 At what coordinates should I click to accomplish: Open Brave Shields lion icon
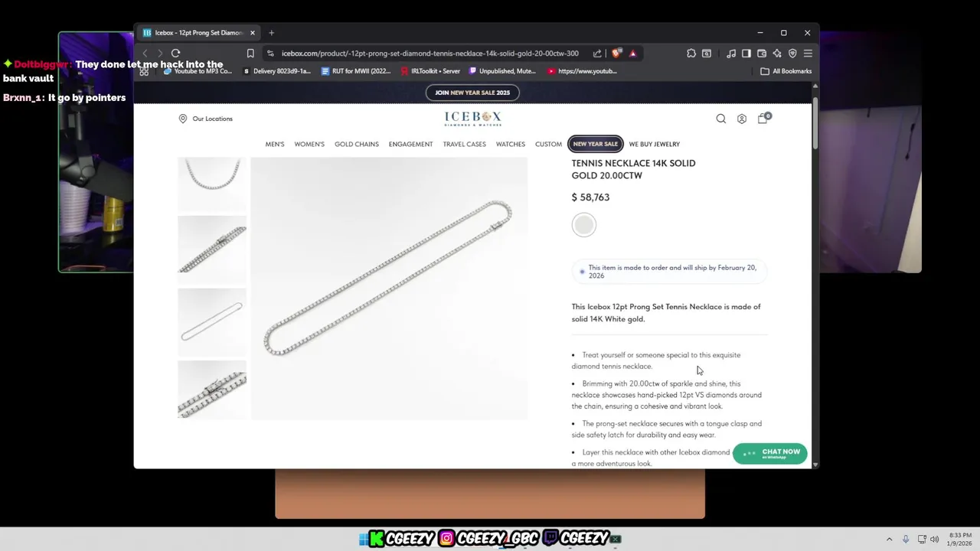point(616,54)
